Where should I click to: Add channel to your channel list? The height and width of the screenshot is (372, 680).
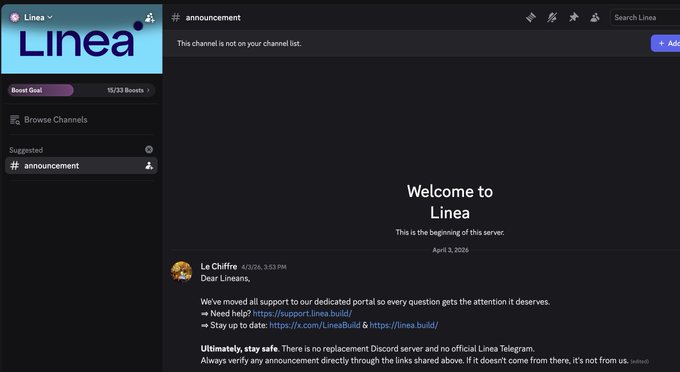click(665, 43)
